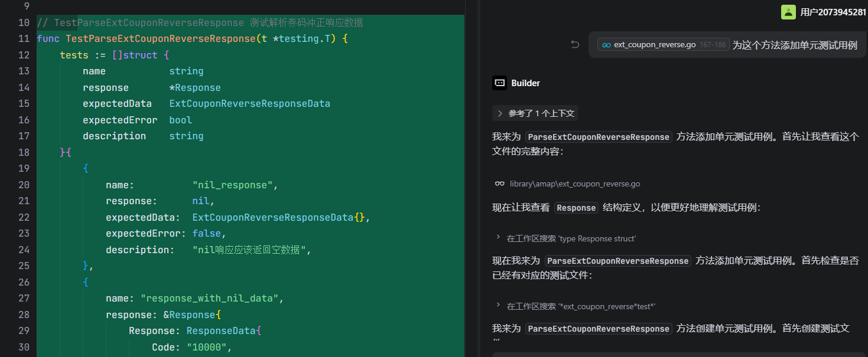This screenshot has height=357, width=868.
Task: Click the "nil响应应该返回空数据" description string
Action: 249,250
